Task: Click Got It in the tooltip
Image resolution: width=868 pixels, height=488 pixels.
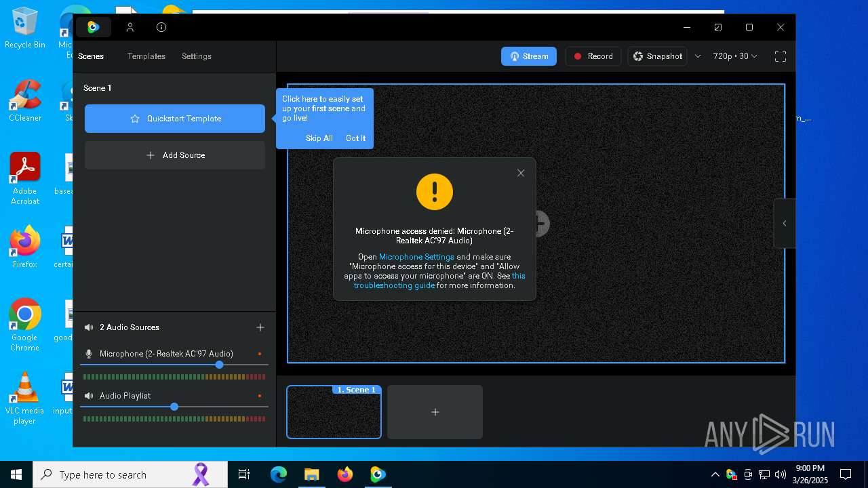Action: [x=355, y=138]
